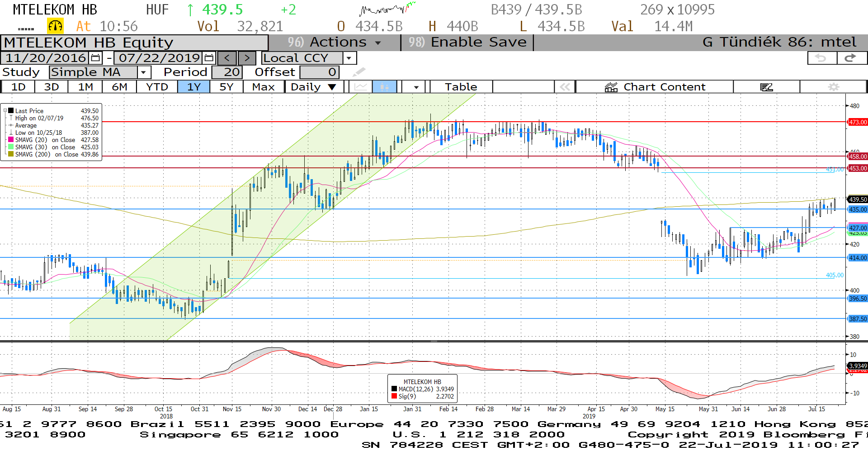868x470 pixels.
Task: Click the magenta SMAVG (20) color swatch
Action: click(11, 140)
